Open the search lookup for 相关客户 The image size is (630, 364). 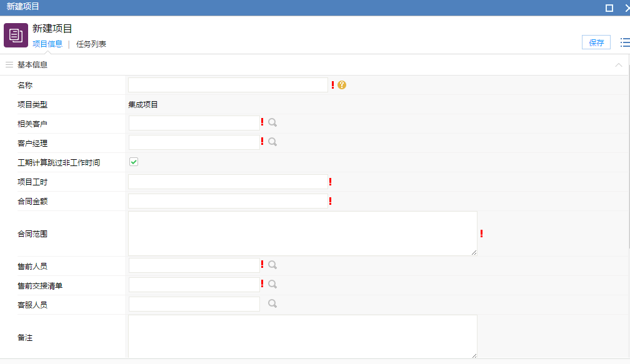(x=272, y=122)
